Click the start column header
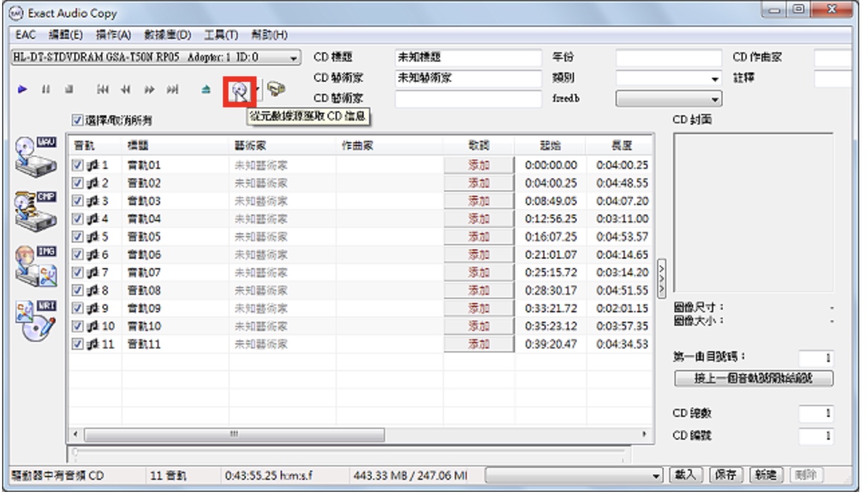 pyautogui.click(x=551, y=147)
